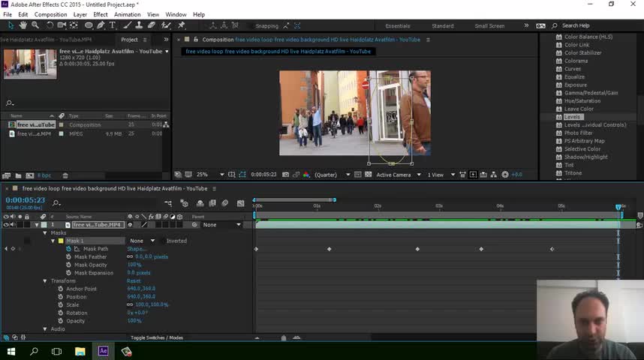Image resolution: width=644 pixels, height=360 pixels.
Task: Click the timeline search magnifier icon
Action: click(56, 203)
